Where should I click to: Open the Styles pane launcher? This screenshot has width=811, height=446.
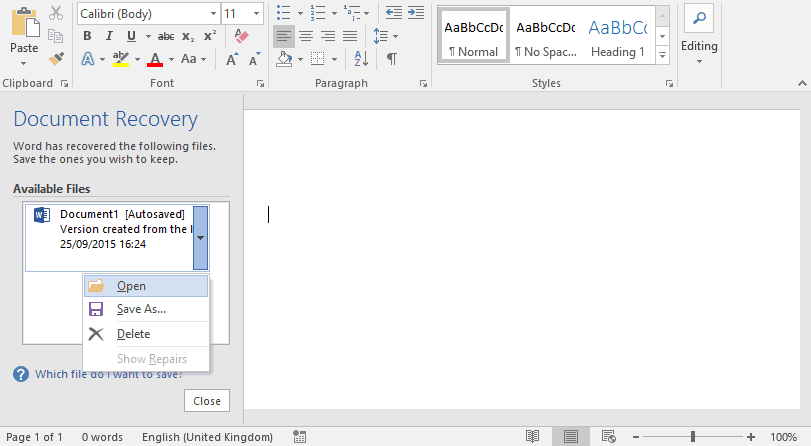pos(669,83)
